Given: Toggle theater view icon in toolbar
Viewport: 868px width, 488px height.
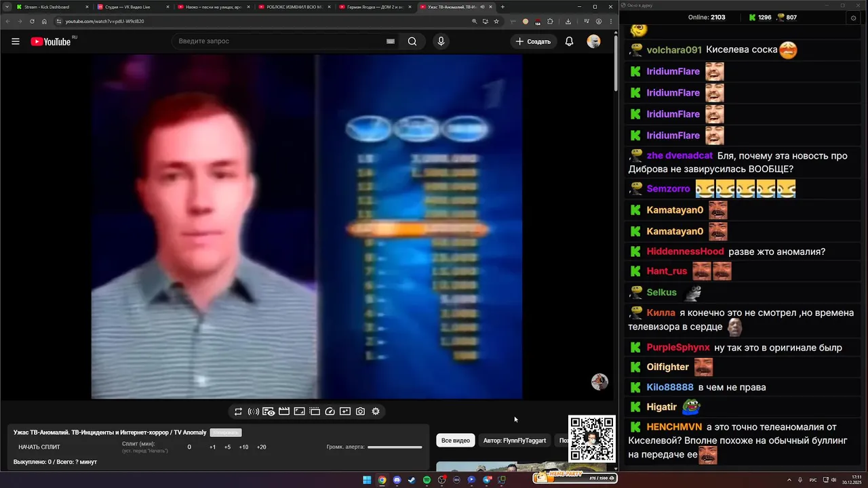Looking at the screenshot, I should click(x=299, y=411).
